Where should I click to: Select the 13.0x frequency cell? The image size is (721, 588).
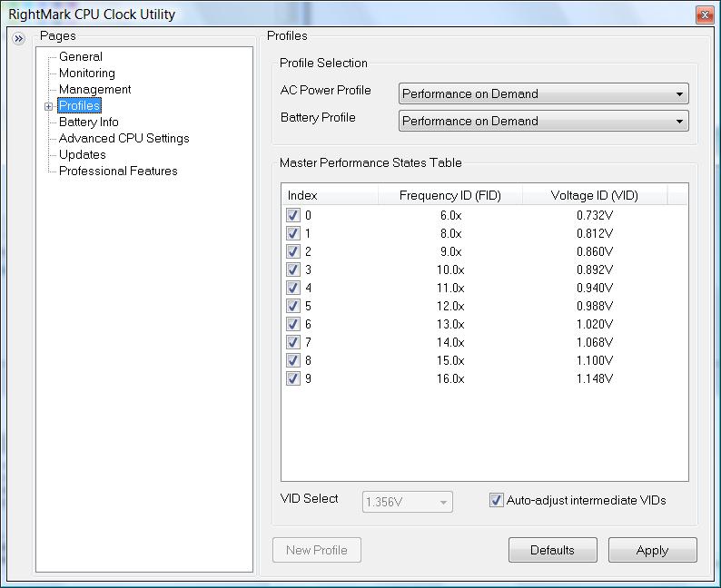[x=450, y=324]
